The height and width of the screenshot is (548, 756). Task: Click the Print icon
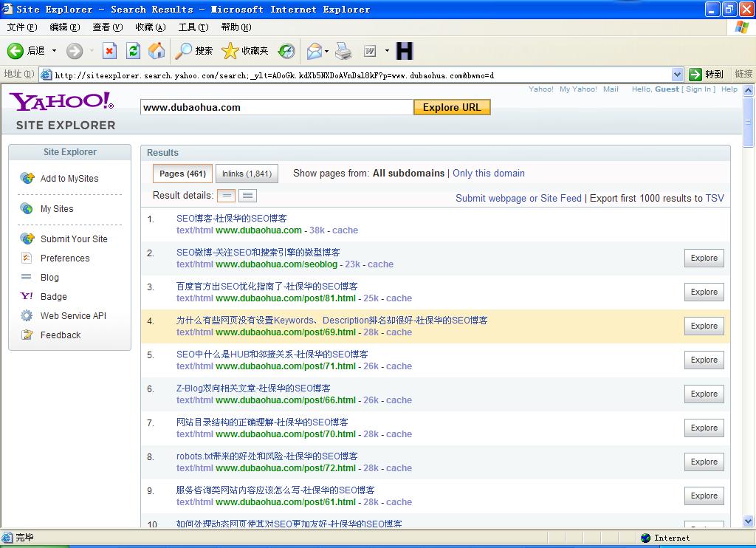click(x=343, y=51)
